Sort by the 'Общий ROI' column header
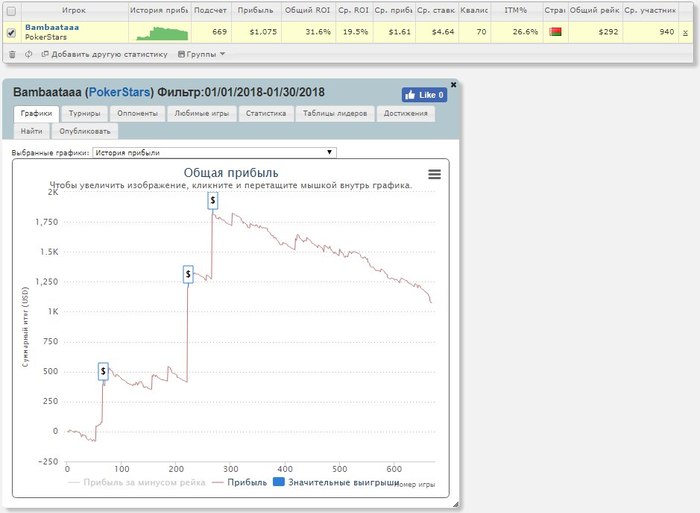 pyautogui.click(x=308, y=10)
